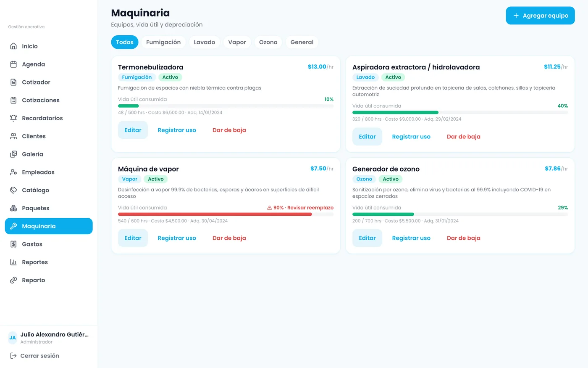Register usage for Termonebulizadora

coord(177,130)
